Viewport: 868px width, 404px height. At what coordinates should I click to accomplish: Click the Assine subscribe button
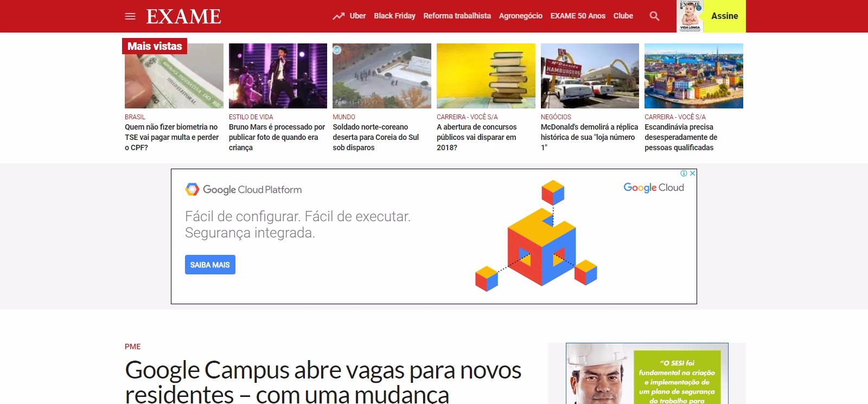tap(725, 16)
